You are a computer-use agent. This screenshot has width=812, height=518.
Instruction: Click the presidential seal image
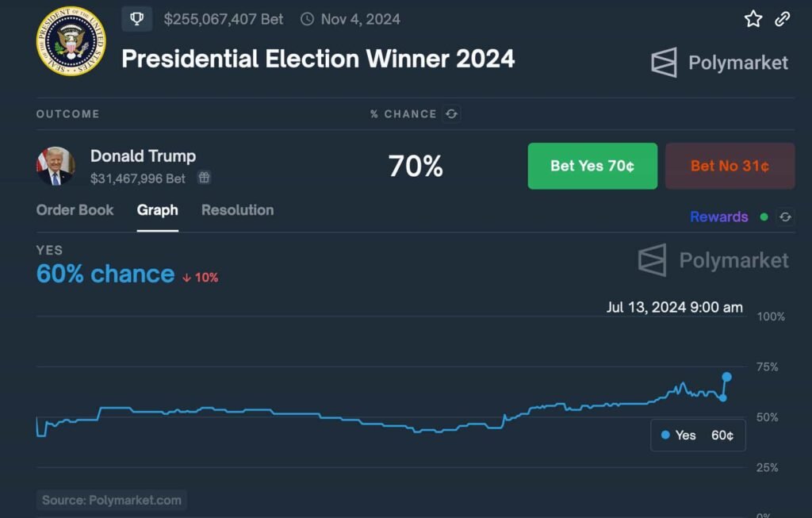[71, 42]
